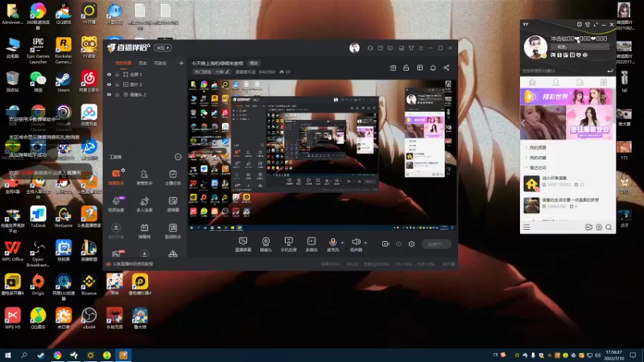644x362 pixels.
Task: Open recent YY channel 53662282
Action: [568, 205]
